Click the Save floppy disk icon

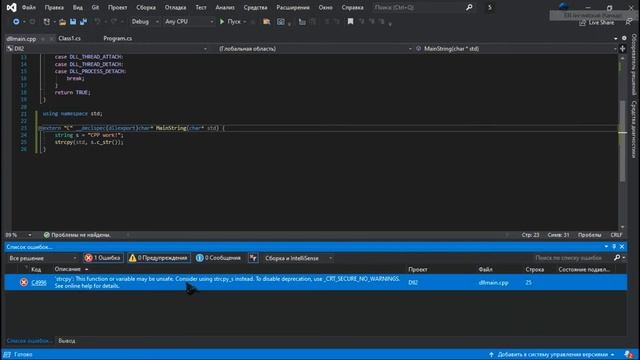click(x=73, y=22)
